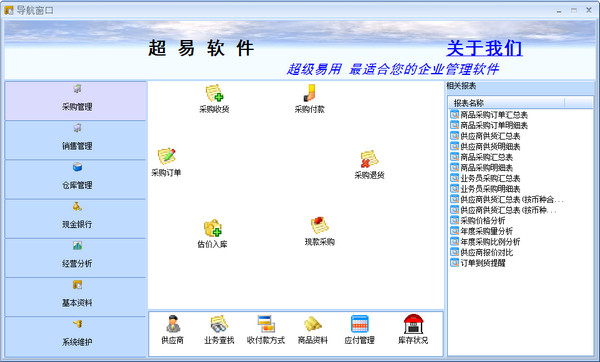Open the 采购订单 purchase order icon
The image size is (600, 362).
(166, 162)
